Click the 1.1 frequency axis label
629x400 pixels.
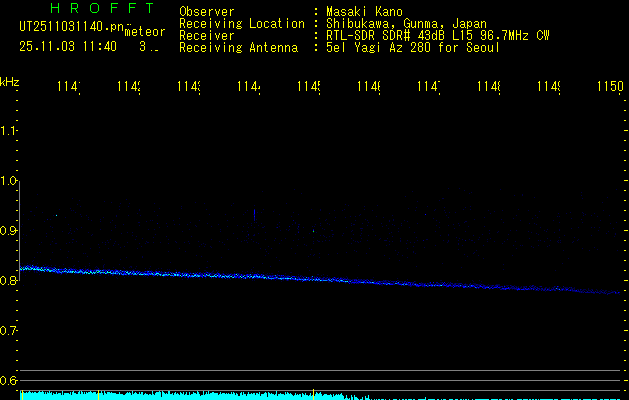pos(9,131)
